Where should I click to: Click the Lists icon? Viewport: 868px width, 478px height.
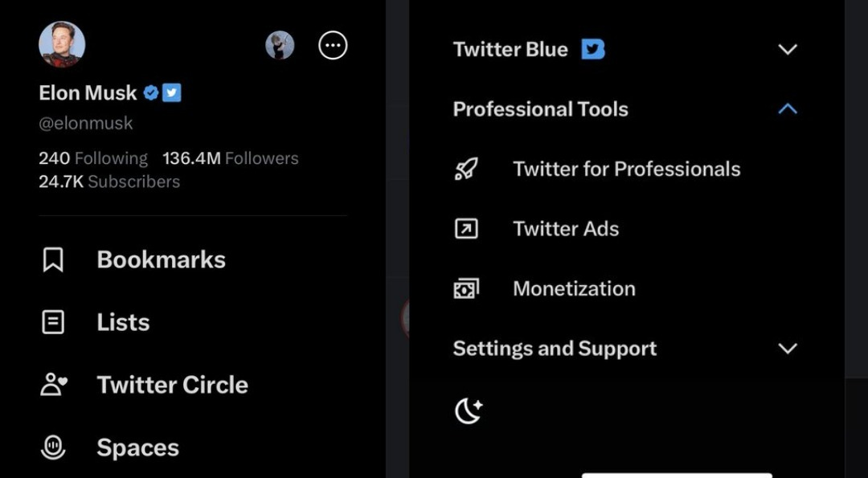click(x=52, y=321)
